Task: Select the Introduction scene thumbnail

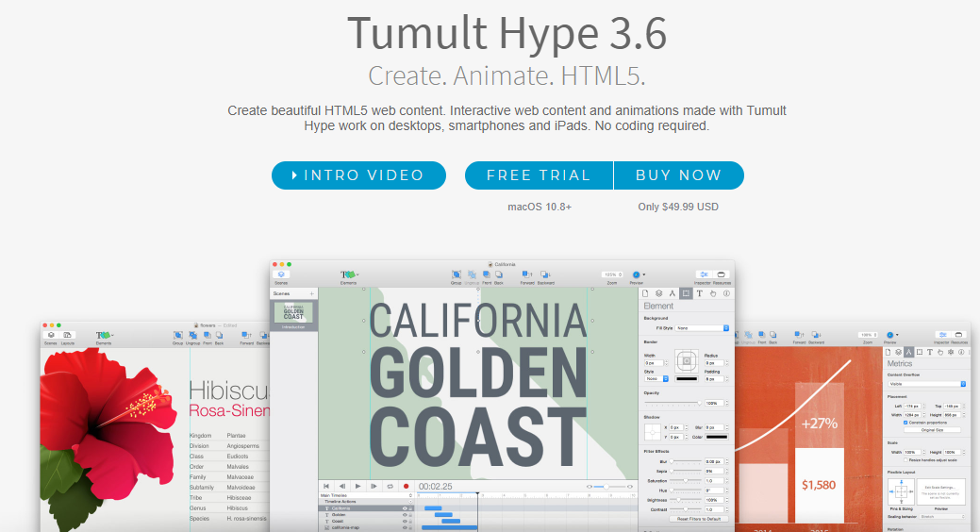Action: click(x=293, y=312)
